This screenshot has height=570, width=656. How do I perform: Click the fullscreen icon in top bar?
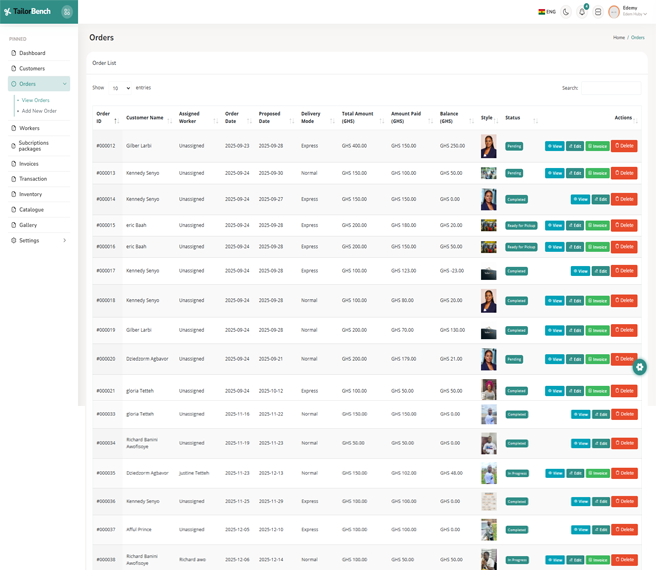tap(598, 12)
